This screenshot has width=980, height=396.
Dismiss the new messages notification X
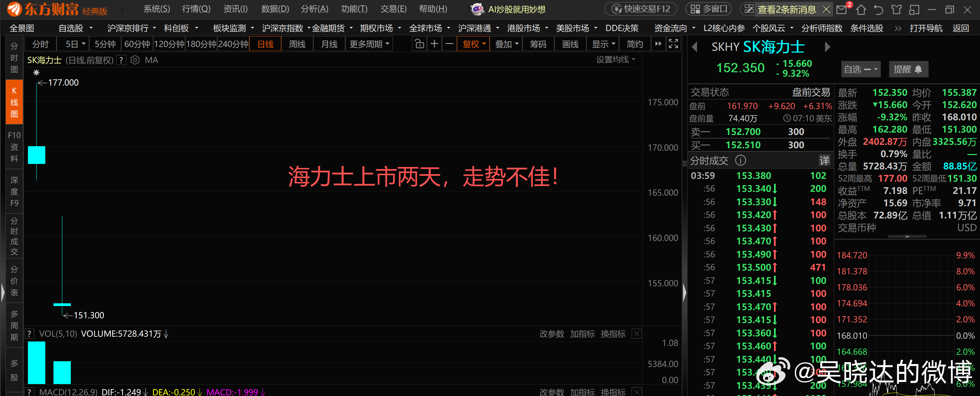(x=826, y=9)
